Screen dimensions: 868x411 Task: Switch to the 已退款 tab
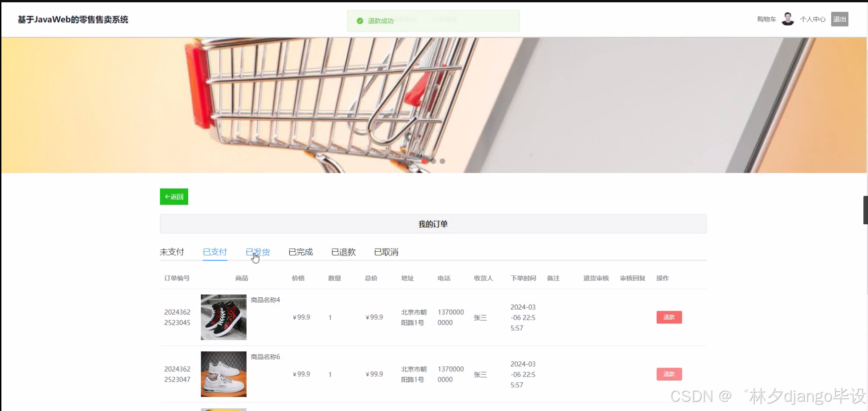coord(344,252)
